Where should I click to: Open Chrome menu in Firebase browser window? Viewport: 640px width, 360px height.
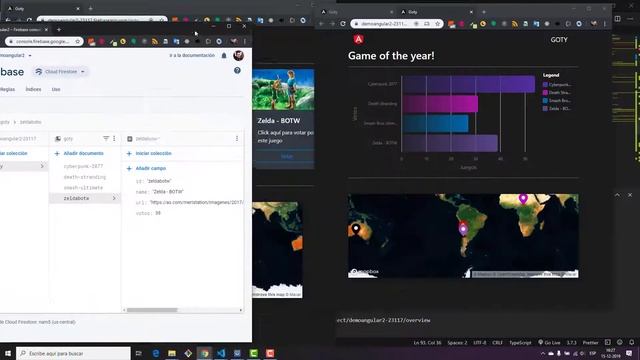pyautogui.click(x=245, y=42)
